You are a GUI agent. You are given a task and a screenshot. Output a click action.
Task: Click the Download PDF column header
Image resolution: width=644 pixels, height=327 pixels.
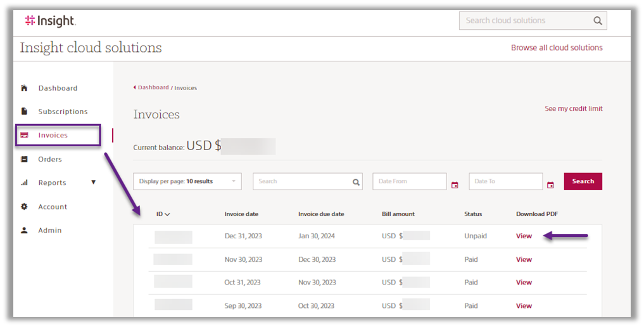point(537,214)
